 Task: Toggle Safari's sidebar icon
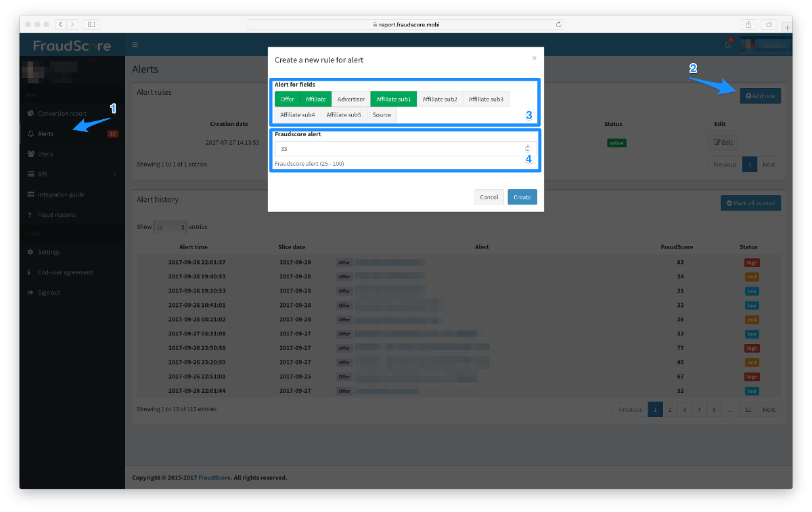pyautogui.click(x=91, y=24)
